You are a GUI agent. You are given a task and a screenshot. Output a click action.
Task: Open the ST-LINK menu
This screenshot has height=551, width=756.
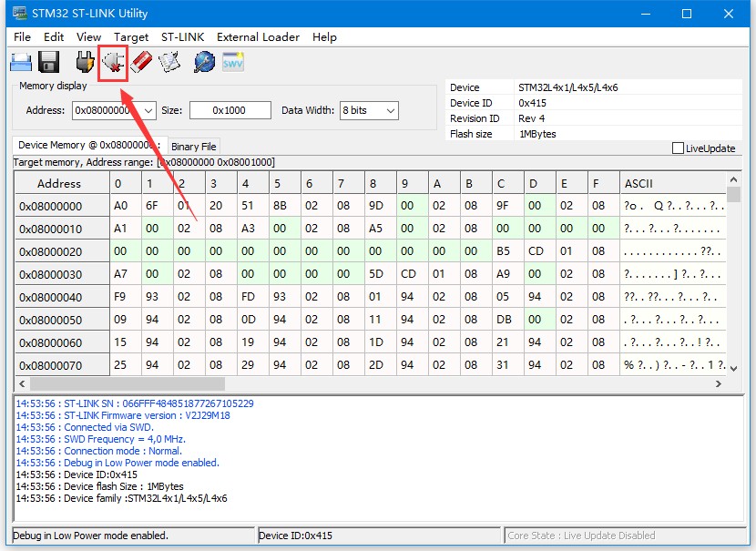pyautogui.click(x=182, y=37)
